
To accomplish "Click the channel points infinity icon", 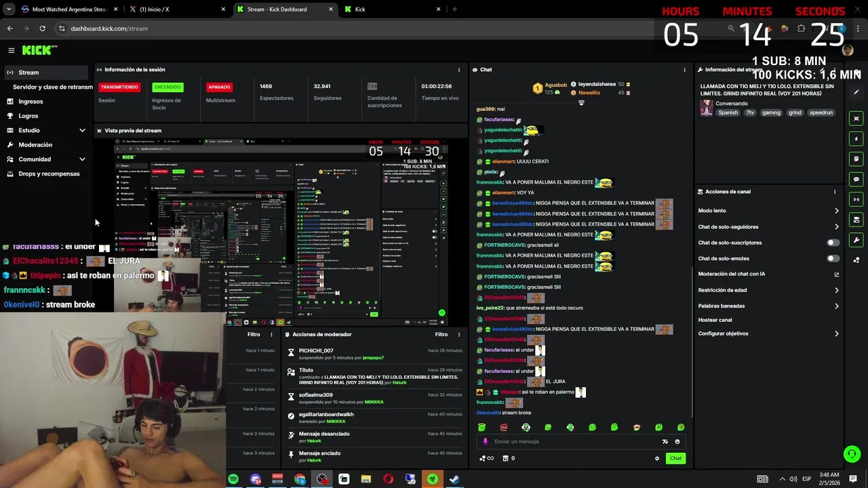I will [x=486, y=458].
